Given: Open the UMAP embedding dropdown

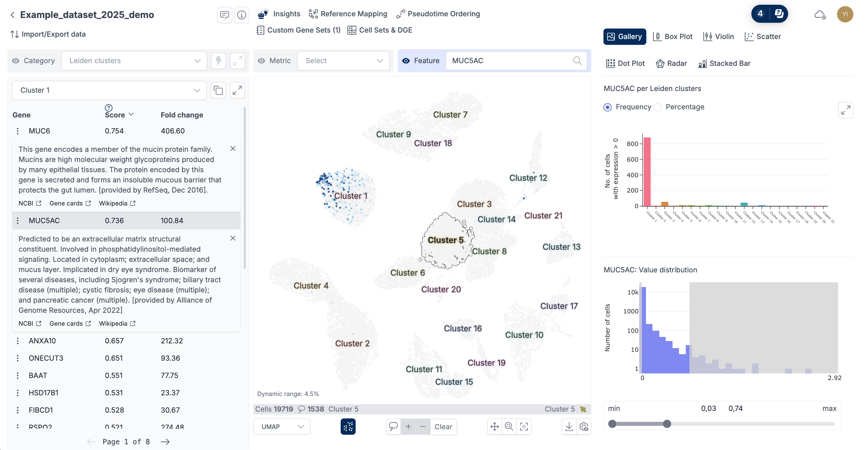Looking at the screenshot, I should [282, 427].
